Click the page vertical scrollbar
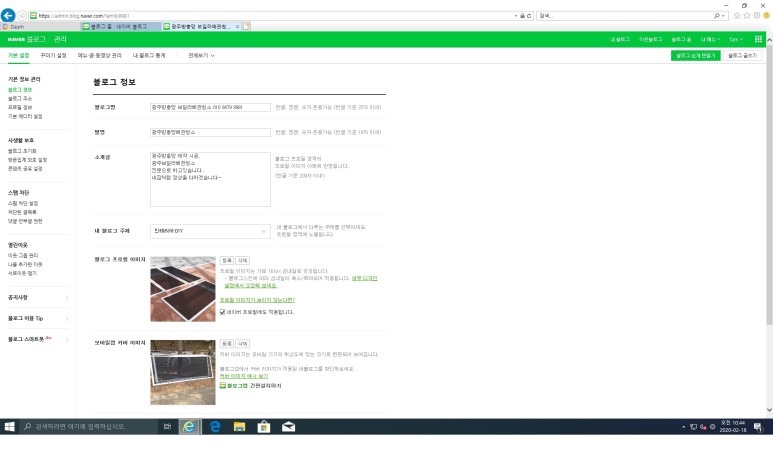 pos(769,187)
